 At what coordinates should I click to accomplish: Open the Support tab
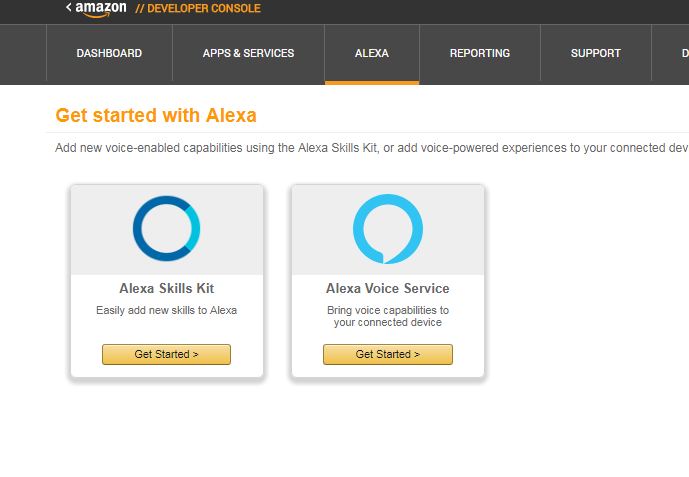click(595, 53)
